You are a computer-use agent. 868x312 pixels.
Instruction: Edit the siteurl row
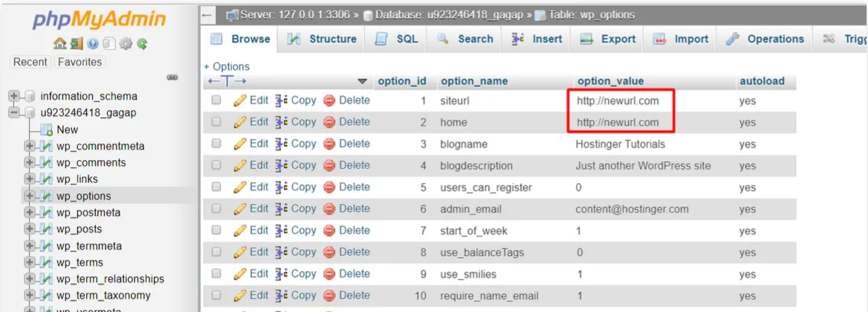[250, 101]
